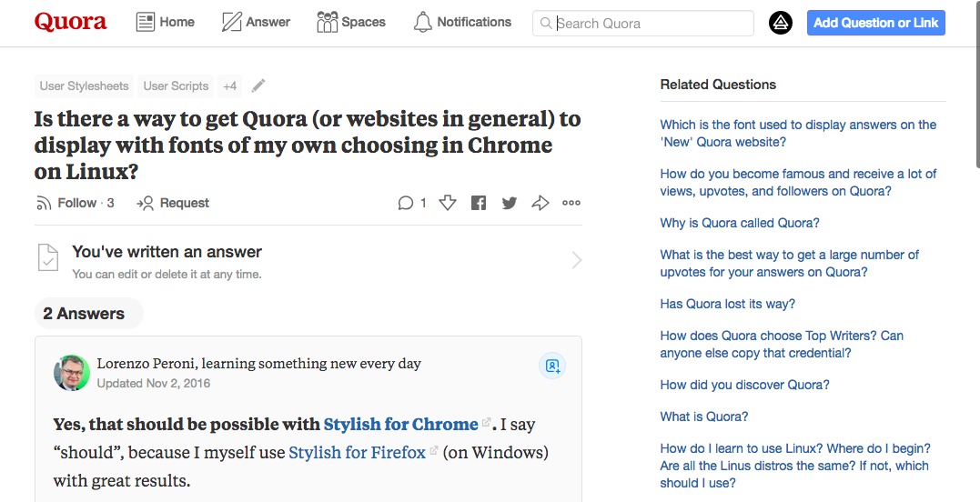The width and height of the screenshot is (980, 502).
Task: Go to the Home feed
Action: click(166, 22)
